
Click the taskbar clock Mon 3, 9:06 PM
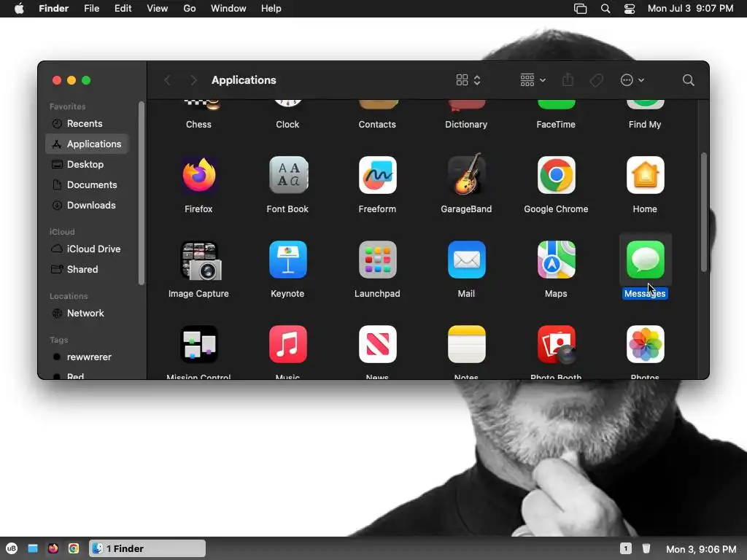point(701,549)
